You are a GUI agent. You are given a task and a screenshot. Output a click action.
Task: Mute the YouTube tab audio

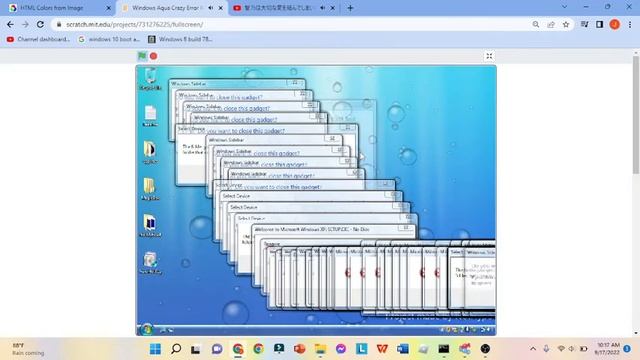[322, 8]
